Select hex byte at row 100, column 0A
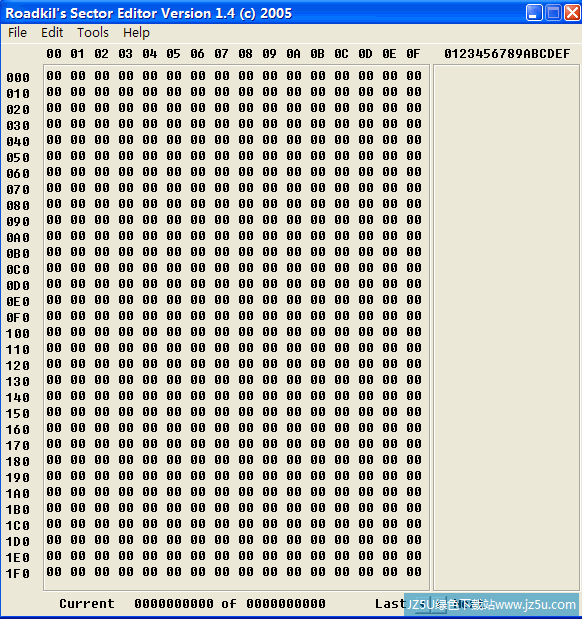Image resolution: width=582 pixels, height=619 pixels. (294, 332)
